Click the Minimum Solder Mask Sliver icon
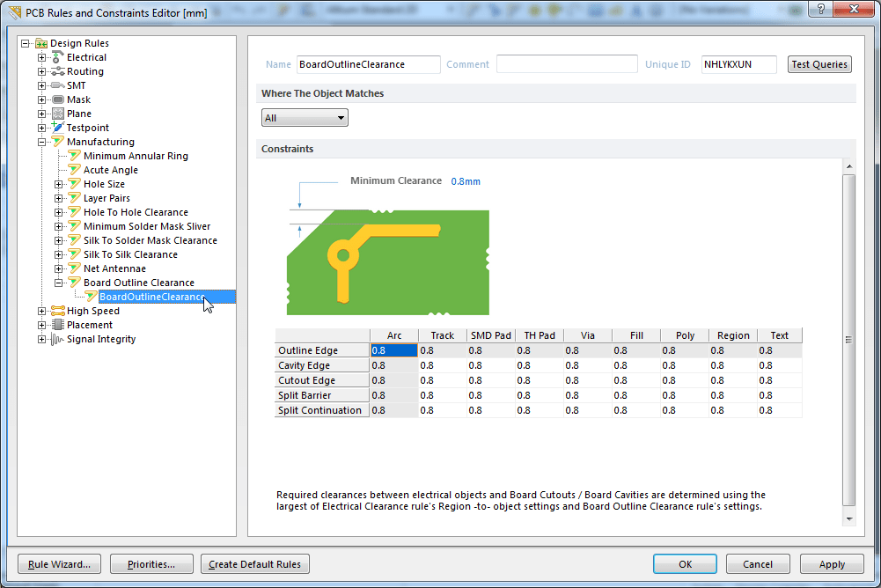Image resolution: width=881 pixels, height=588 pixels. tap(74, 225)
